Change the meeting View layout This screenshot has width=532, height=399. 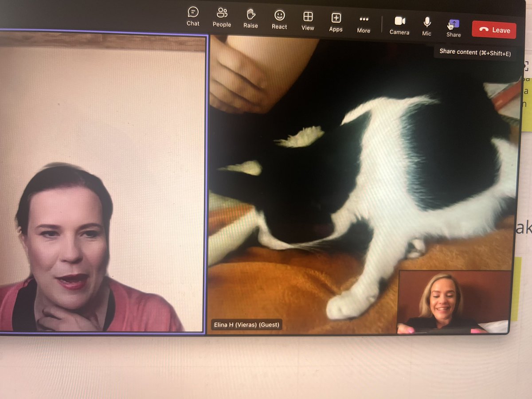point(308,21)
